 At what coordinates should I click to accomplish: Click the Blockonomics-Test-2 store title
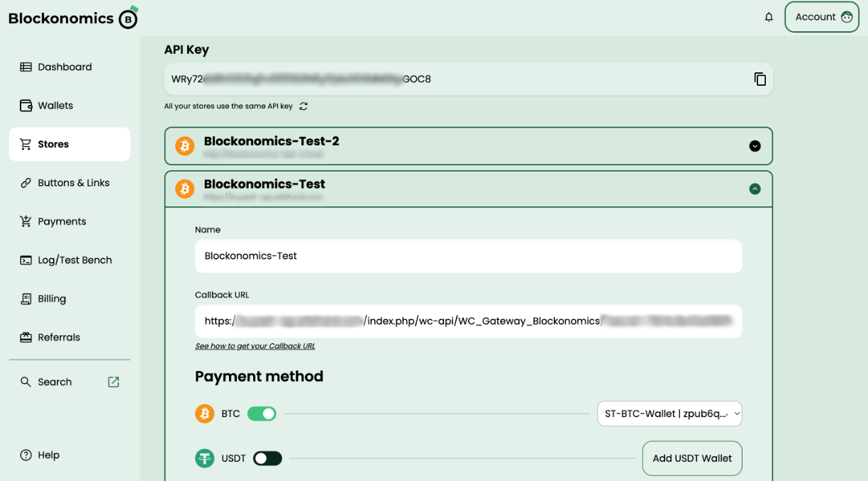click(272, 141)
